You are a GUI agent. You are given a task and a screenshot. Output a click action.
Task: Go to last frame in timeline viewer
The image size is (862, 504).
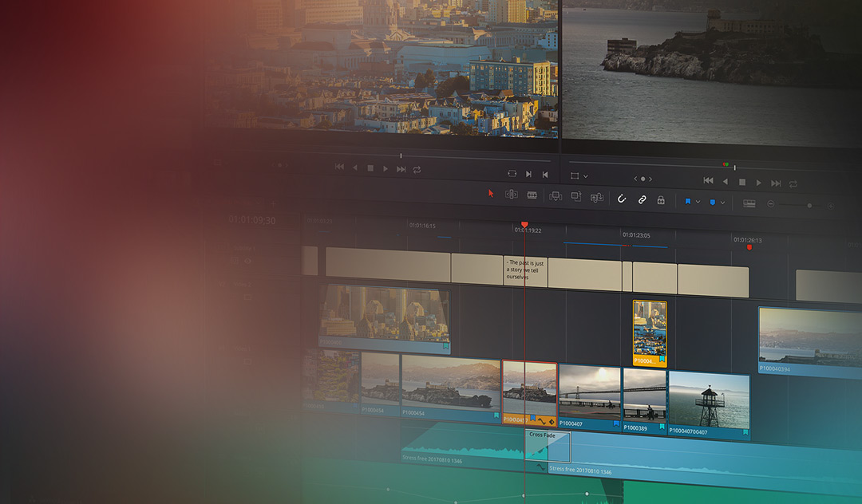[x=776, y=183]
